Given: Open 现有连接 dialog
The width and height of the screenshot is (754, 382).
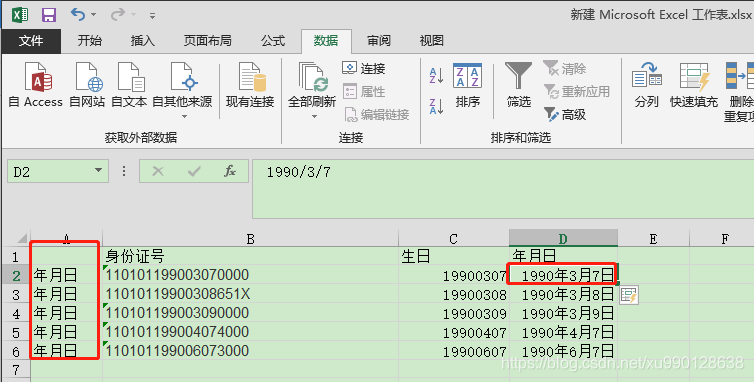Looking at the screenshot, I should [251, 85].
